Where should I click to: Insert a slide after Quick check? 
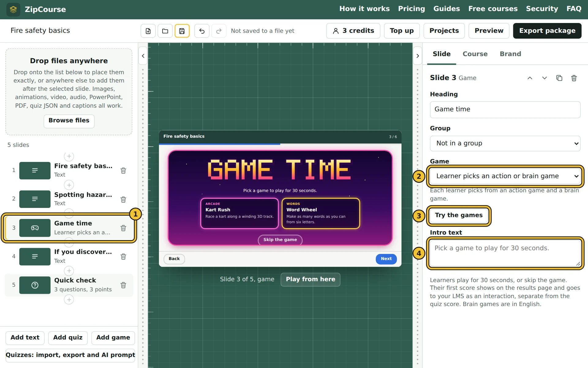tap(69, 300)
